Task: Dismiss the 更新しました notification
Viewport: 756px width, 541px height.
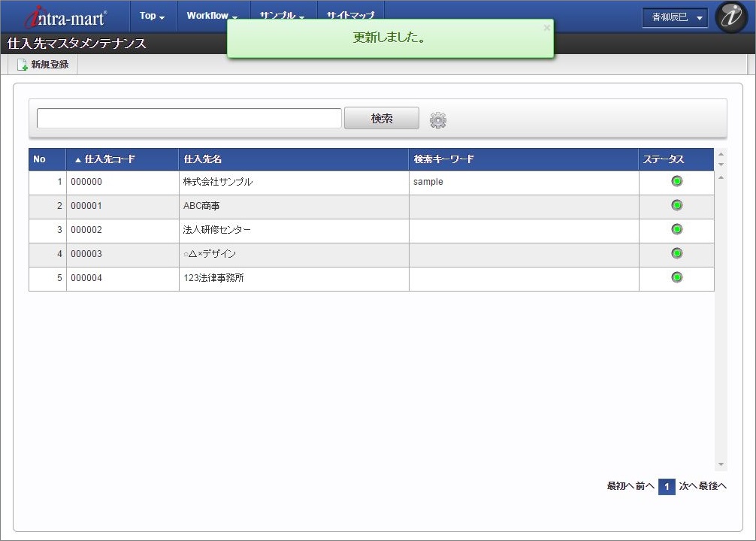Action: pos(547,28)
